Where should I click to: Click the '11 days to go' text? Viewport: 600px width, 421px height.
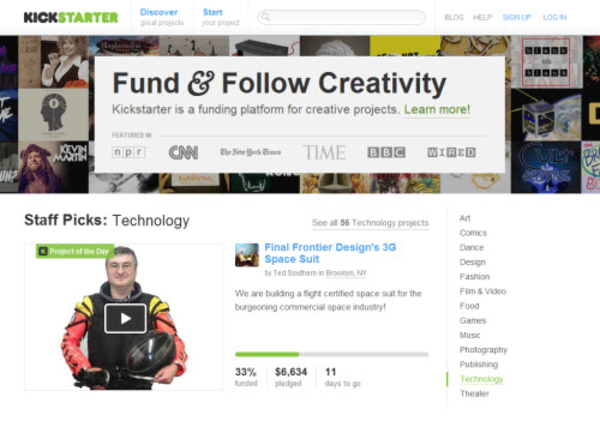click(342, 377)
